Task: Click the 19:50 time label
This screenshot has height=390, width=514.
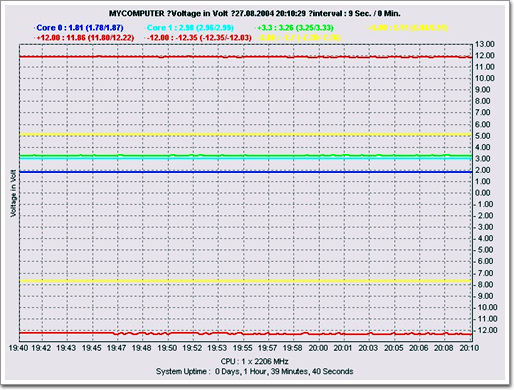Action: (167, 348)
